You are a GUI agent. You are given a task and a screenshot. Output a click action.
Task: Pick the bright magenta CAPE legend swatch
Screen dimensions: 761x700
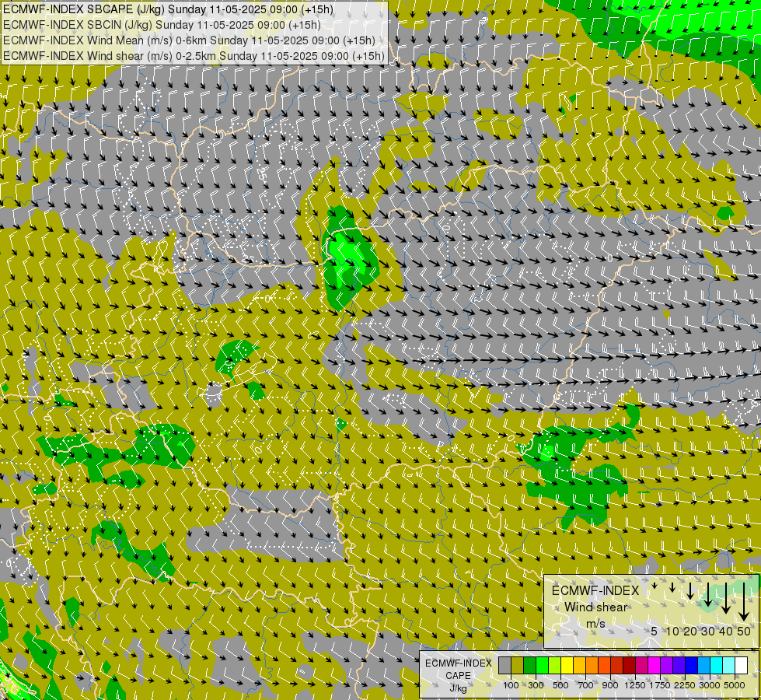tap(654, 665)
